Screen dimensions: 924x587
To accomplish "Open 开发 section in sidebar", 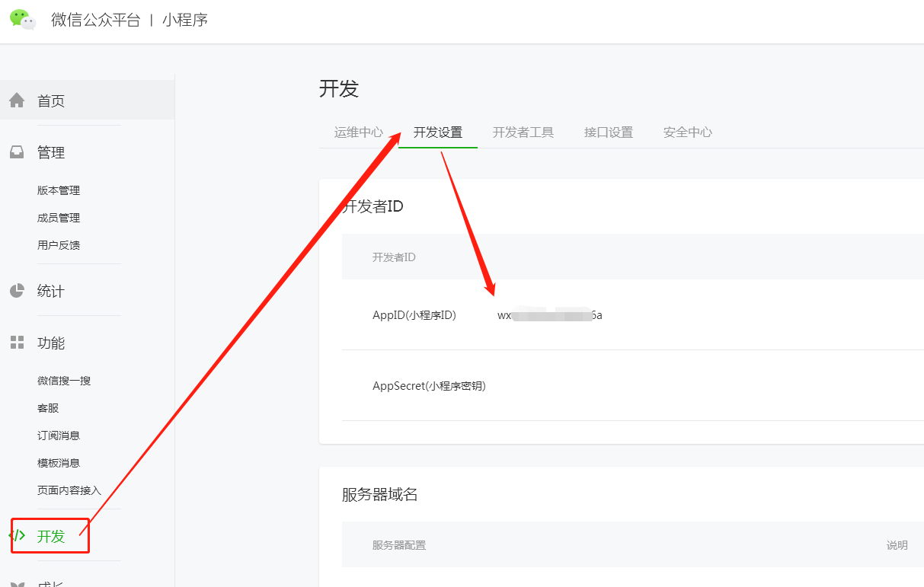I will tap(51, 536).
